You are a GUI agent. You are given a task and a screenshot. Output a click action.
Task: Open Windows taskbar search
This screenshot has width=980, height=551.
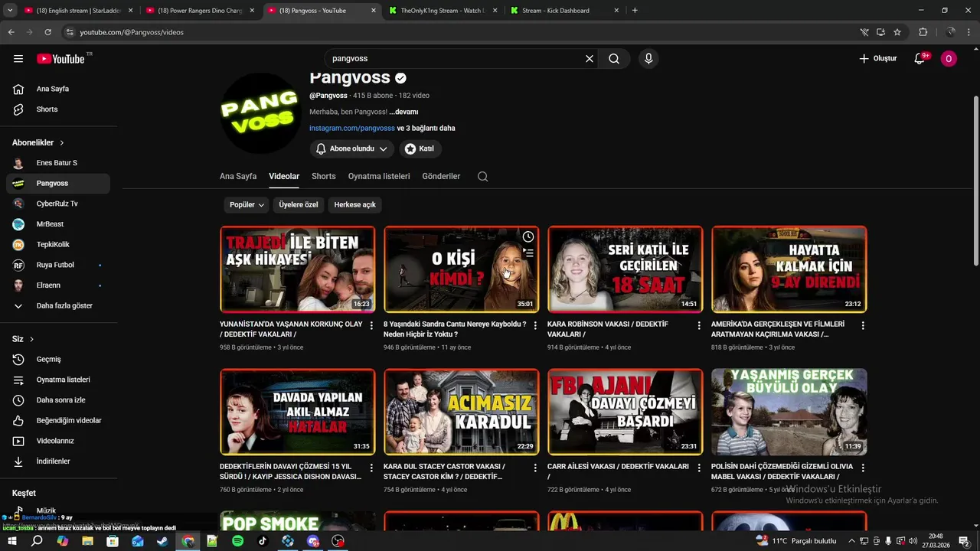[37, 541]
